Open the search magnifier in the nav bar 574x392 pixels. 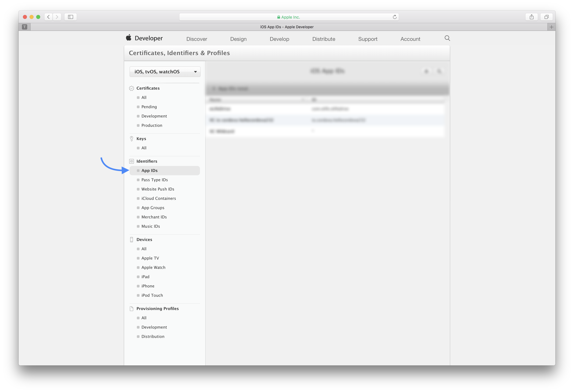coord(447,38)
